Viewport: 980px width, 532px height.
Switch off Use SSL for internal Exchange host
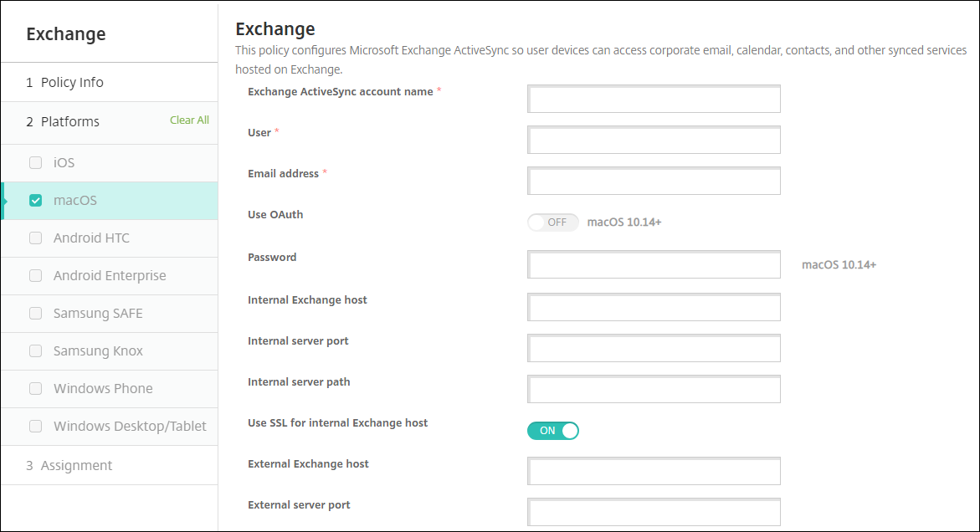coord(553,431)
